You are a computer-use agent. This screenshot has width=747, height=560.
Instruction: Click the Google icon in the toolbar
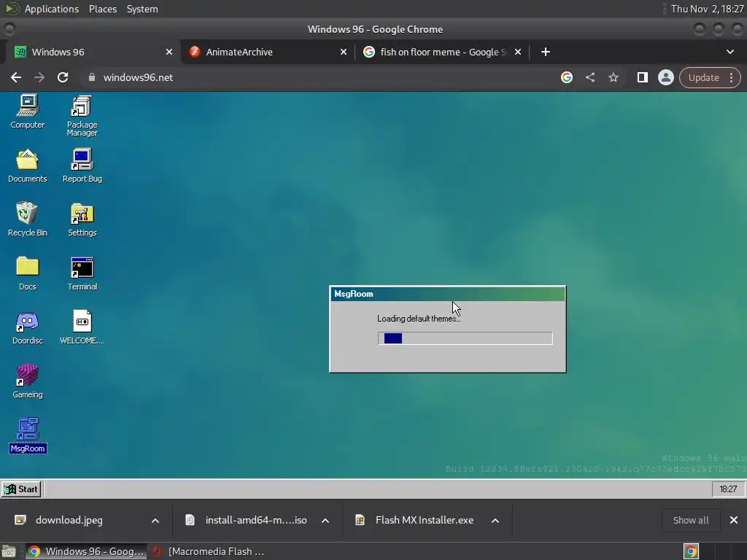(566, 77)
